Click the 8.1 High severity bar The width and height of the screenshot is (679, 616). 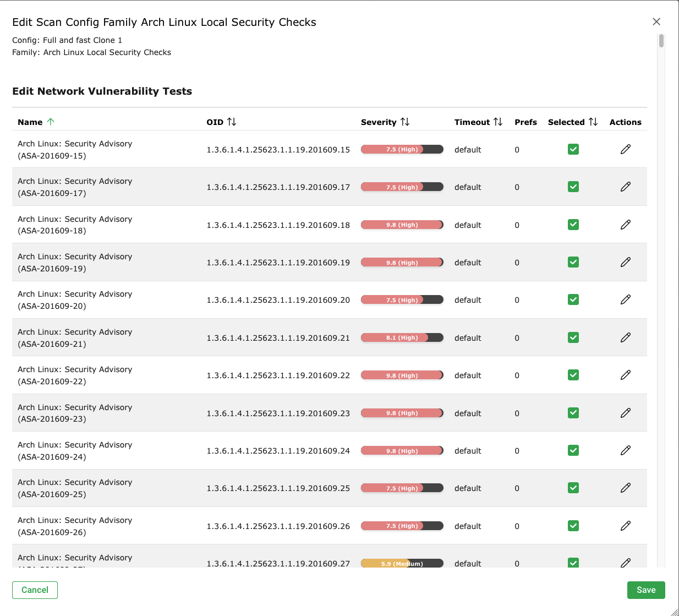click(402, 338)
